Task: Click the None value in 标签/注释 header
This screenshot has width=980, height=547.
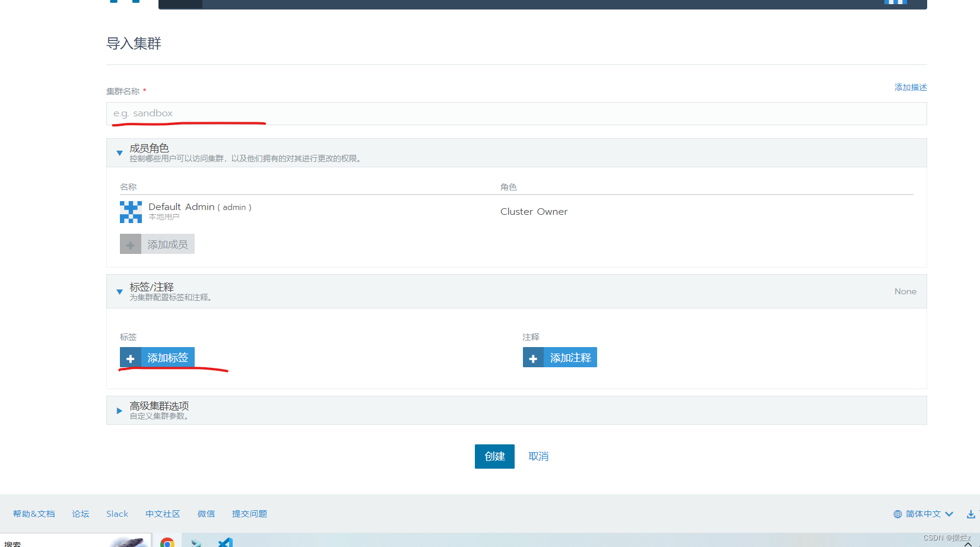Action: (x=905, y=291)
